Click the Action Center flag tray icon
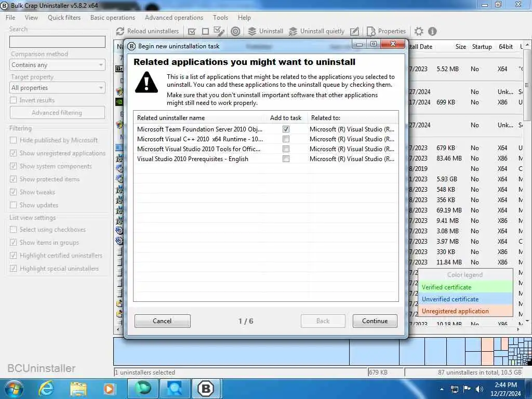 coord(467,389)
